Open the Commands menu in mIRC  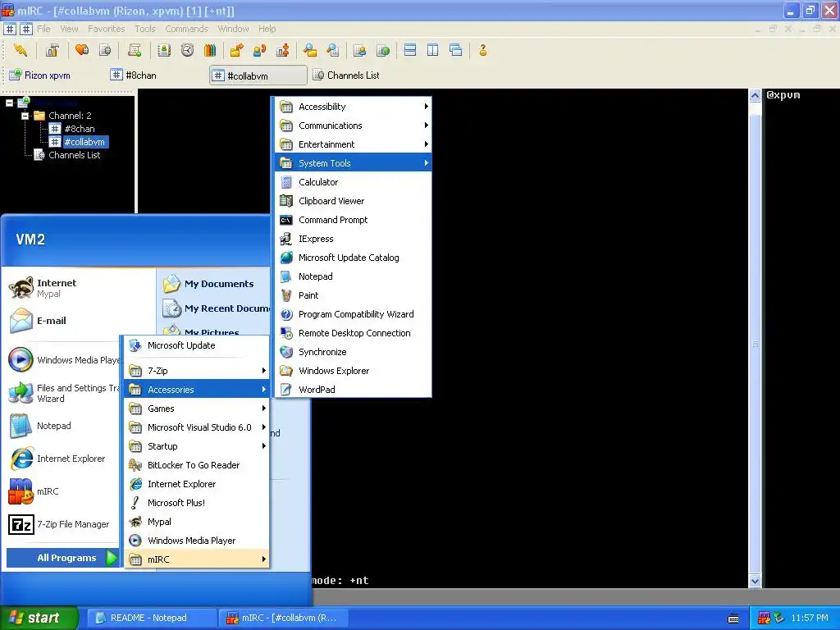coord(186,29)
